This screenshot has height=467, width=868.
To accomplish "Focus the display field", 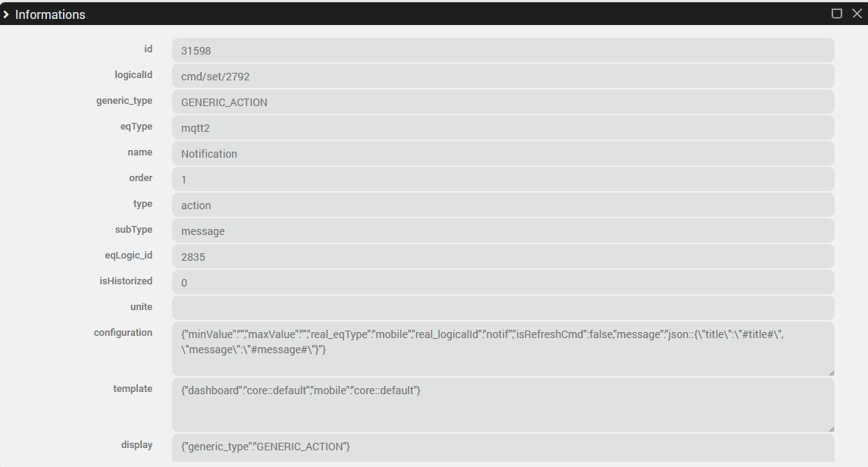I will click(x=503, y=447).
